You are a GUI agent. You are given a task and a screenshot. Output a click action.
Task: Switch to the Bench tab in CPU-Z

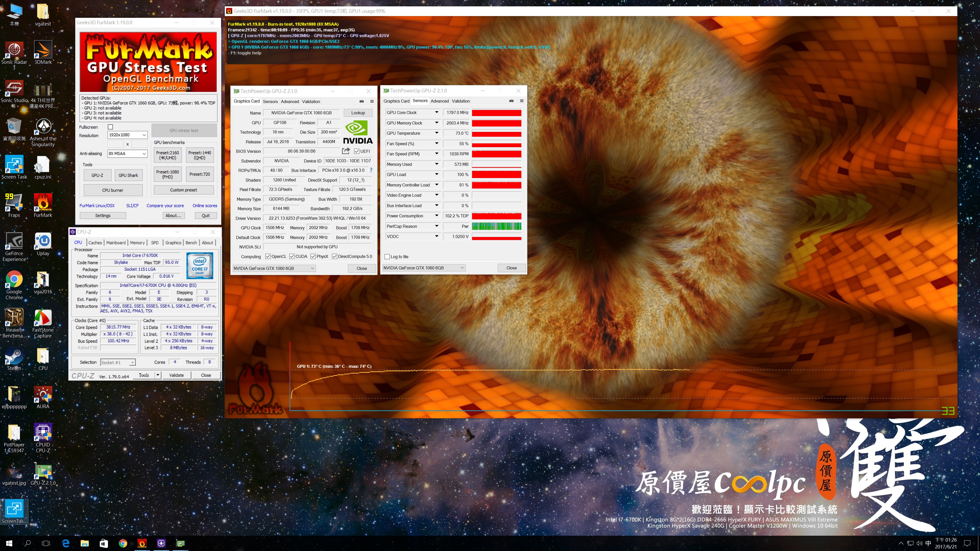click(191, 243)
